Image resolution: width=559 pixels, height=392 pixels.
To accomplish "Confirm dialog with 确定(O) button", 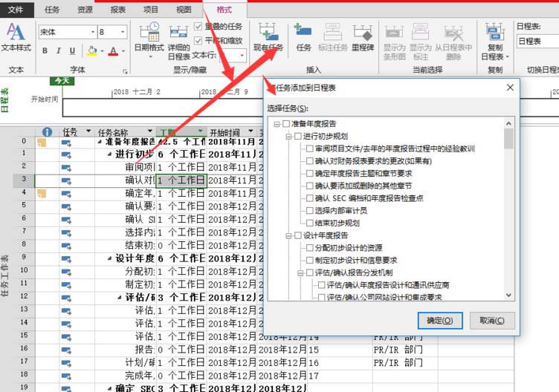I will coord(440,321).
